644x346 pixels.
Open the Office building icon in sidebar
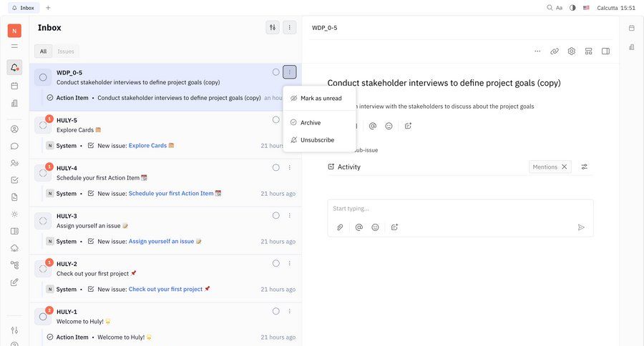point(14,103)
